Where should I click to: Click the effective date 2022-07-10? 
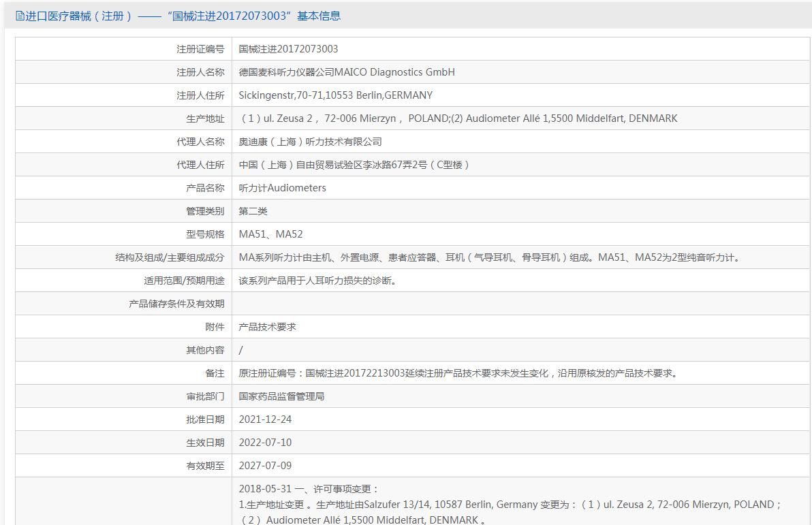265,443
